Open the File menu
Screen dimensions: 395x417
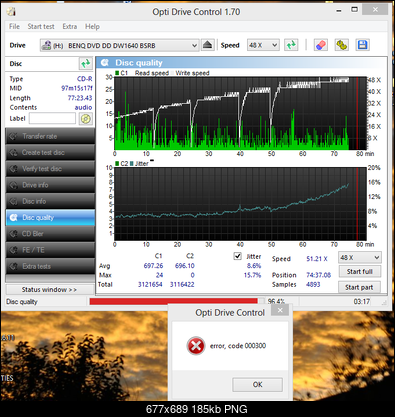point(14,26)
